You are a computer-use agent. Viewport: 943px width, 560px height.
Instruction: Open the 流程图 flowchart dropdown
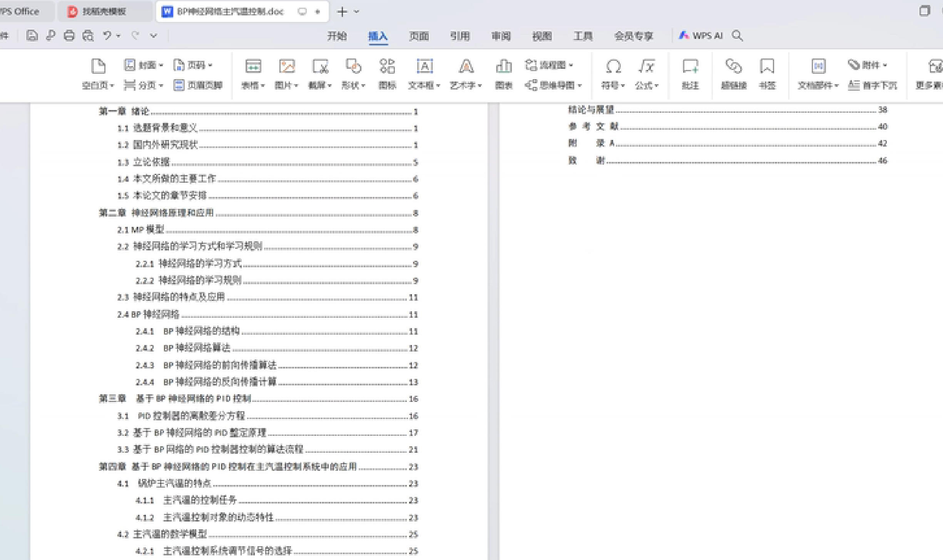(571, 65)
